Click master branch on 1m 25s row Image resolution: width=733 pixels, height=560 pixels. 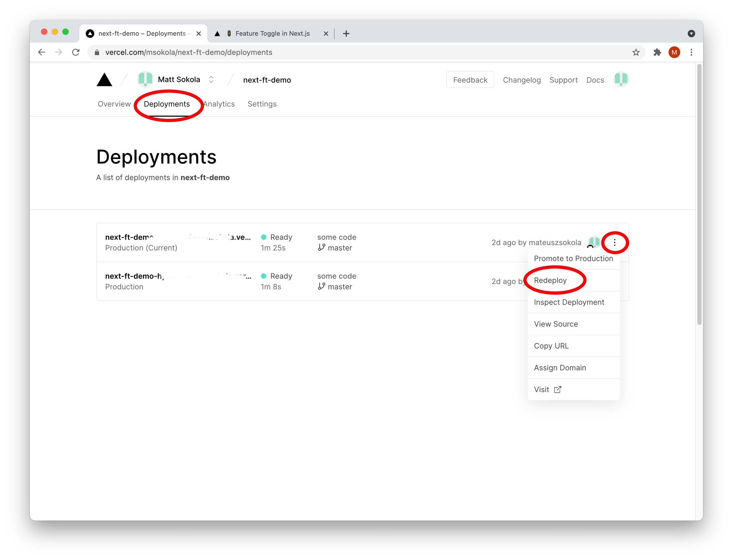335,248
